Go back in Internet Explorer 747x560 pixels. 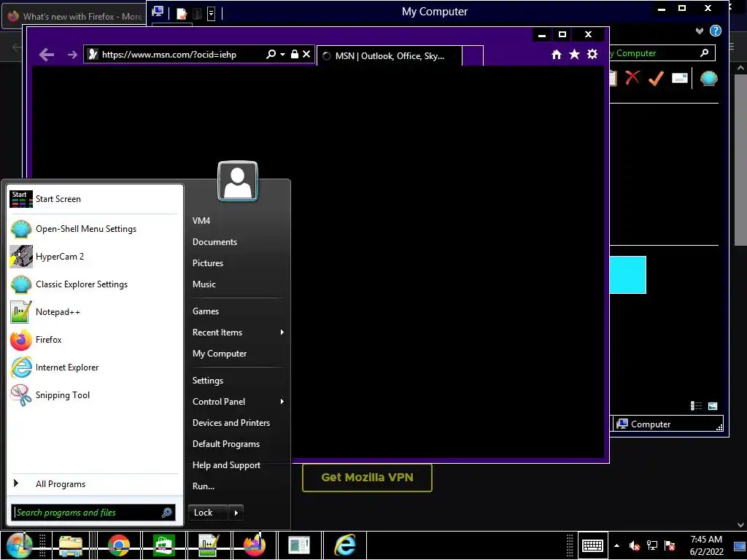pyautogui.click(x=47, y=55)
